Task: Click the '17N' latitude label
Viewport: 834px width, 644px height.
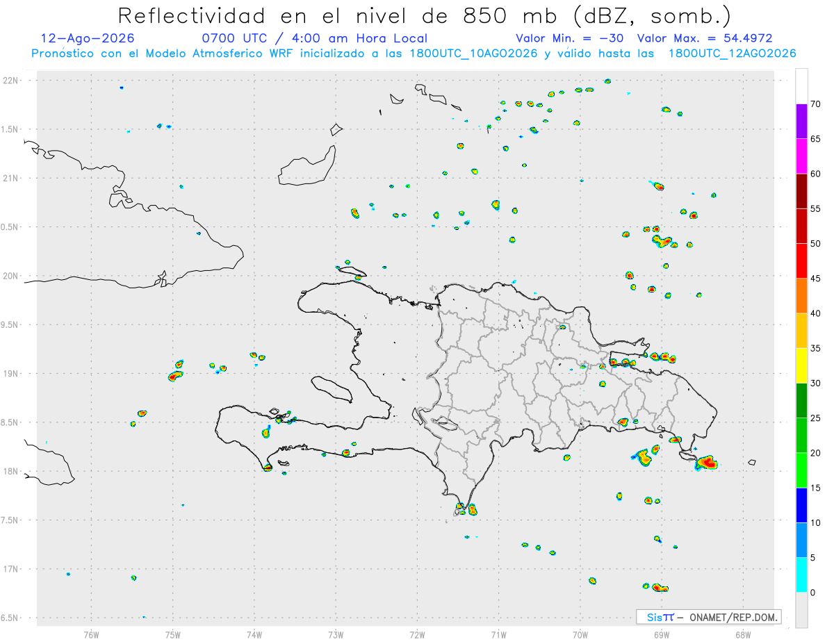Action: pyautogui.click(x=12, y=569)
